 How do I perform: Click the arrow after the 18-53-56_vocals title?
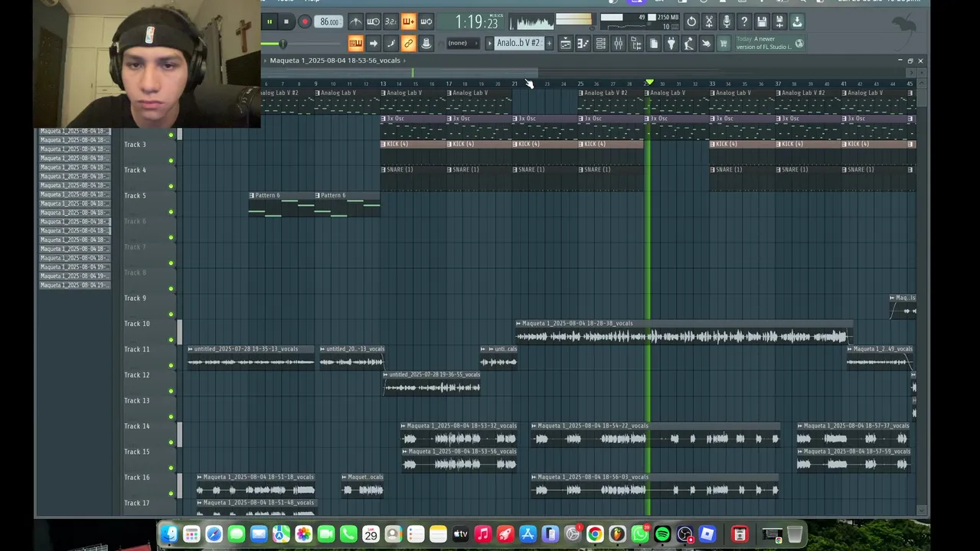[404, 60]
